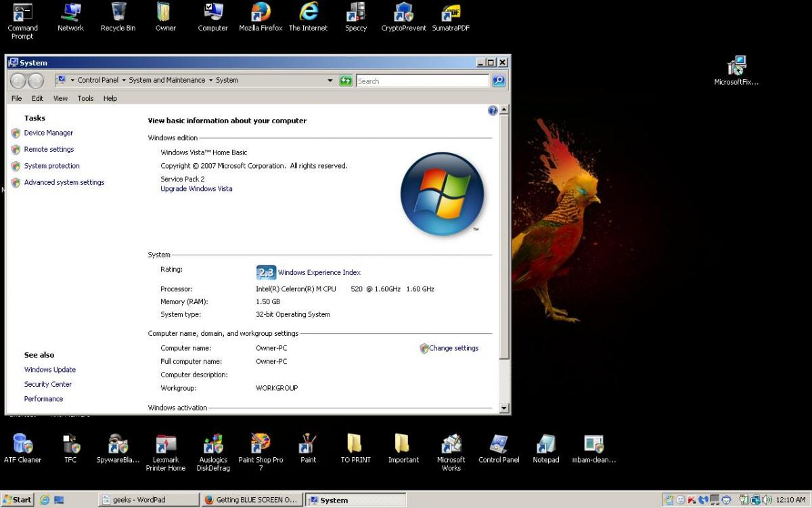
Task: Select the Speccy desktop icon
Action: [x=356, y=18]
